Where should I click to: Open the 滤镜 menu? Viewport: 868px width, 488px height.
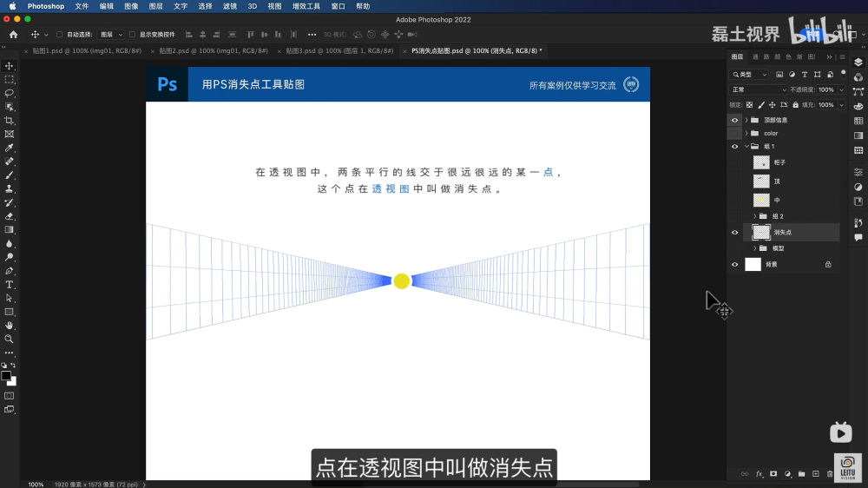click(x=230, y=6)
